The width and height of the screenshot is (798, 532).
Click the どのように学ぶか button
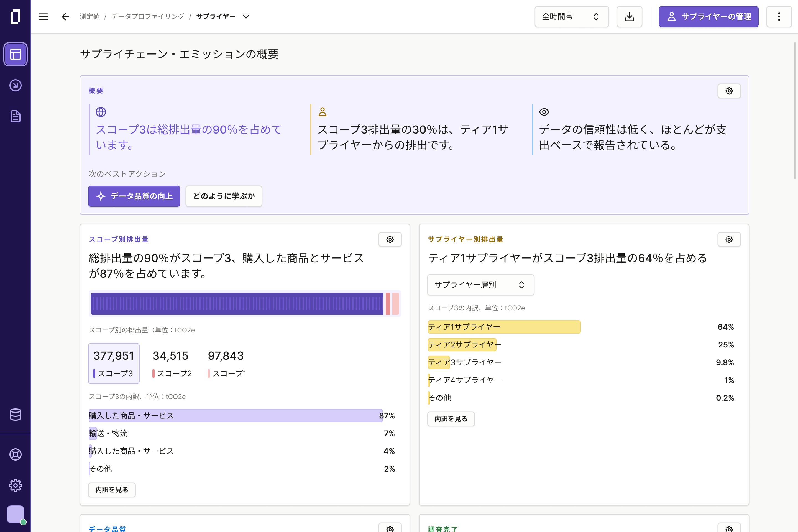224,196
